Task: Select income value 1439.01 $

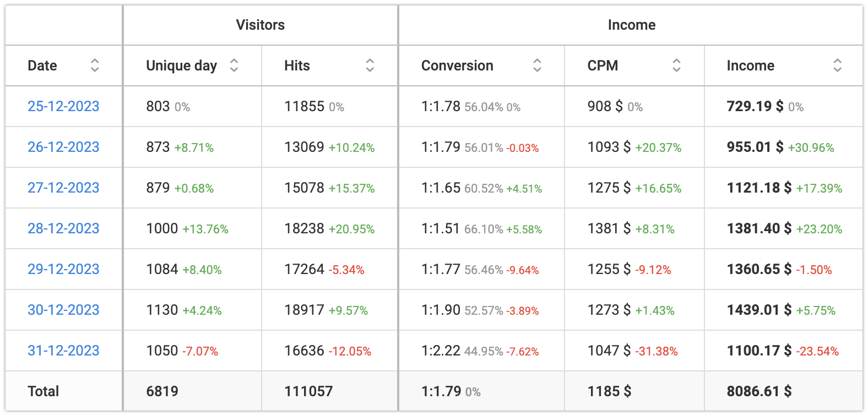Action: 759,310
